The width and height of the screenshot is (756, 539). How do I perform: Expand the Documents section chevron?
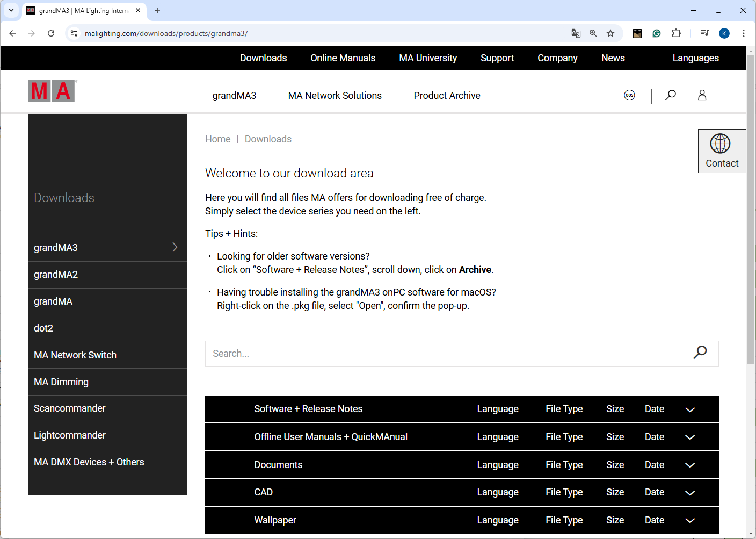coord(690,465)
